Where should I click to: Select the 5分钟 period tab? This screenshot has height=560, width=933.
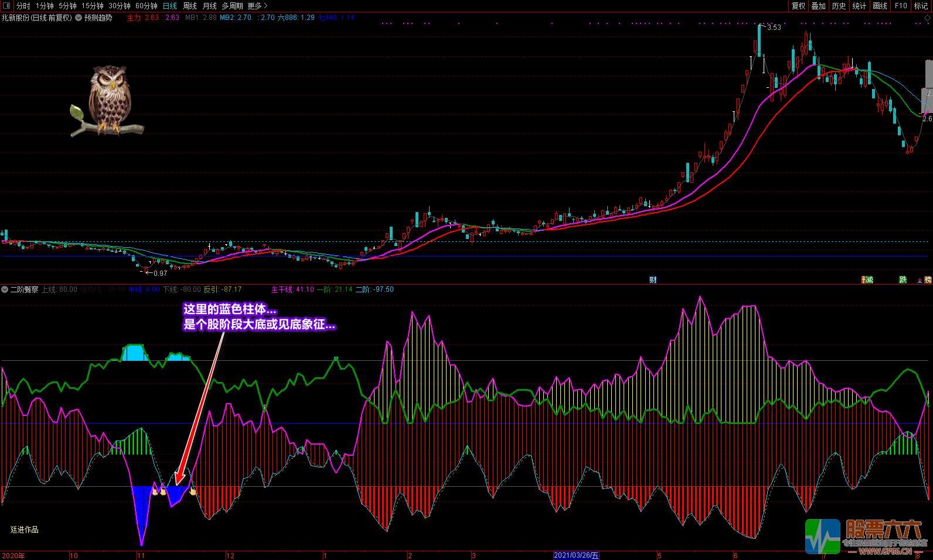click(x=67, y=6)
